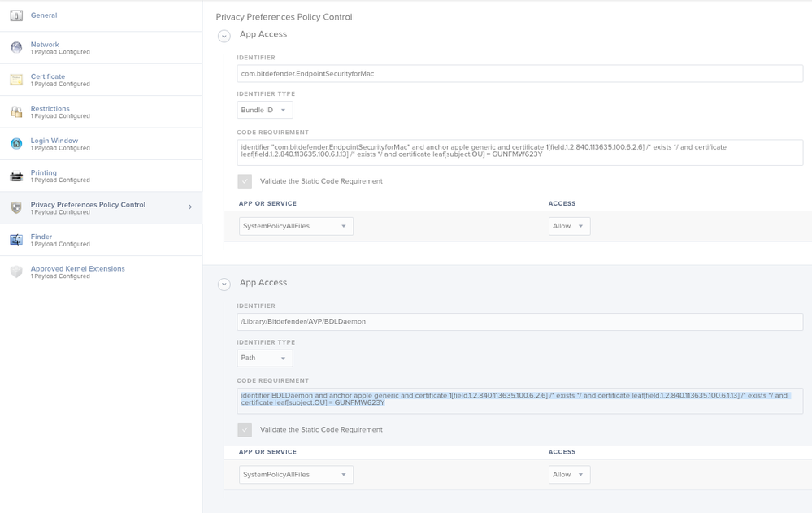This screenshot has width=812, height=513.
Task: Open first SystemPolicyAllFiles service dropdown
Action: tap(296, 226)
